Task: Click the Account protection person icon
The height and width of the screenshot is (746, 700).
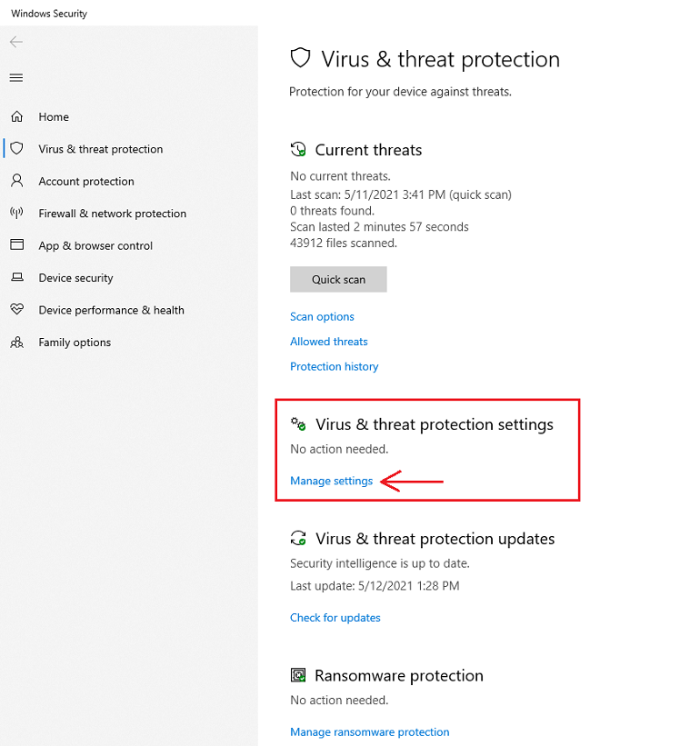Action: [x=16, y=181]
